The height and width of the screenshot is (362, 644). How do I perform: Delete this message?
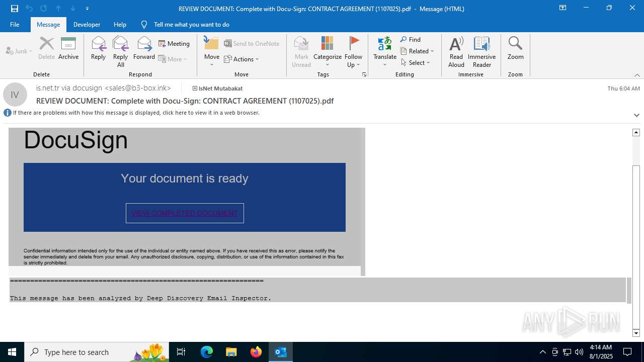tap(46, 48)
